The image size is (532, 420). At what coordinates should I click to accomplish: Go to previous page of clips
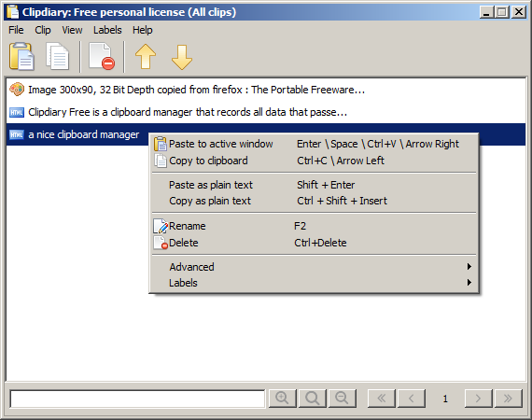412,399
